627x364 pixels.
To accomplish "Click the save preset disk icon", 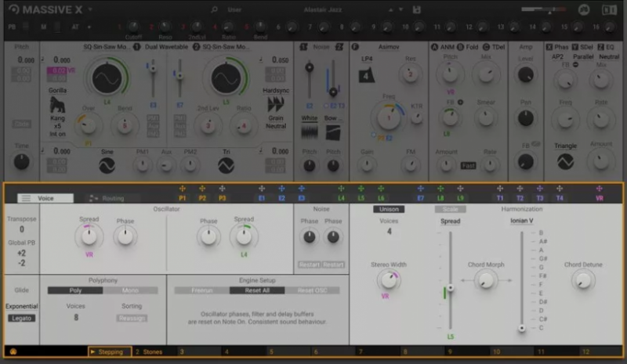I will click(417, 9).
